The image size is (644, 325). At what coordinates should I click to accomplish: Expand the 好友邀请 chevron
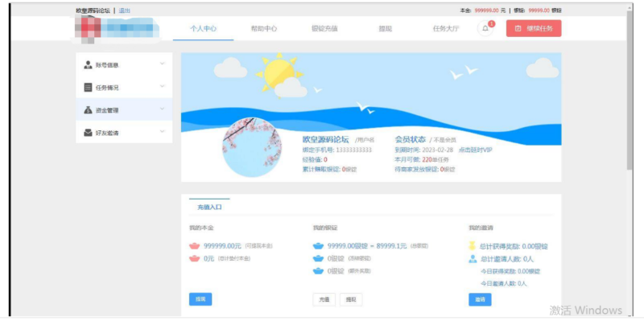point(163,131)
